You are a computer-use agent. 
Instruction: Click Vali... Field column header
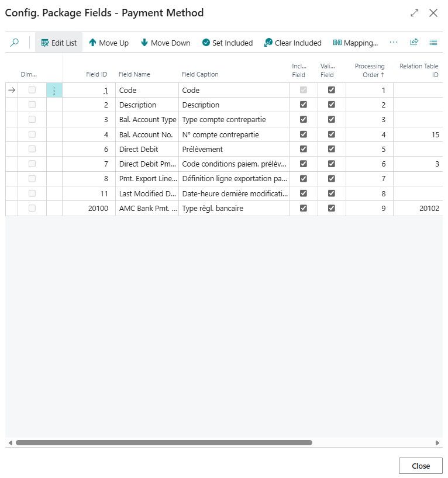tap(328, 71)
